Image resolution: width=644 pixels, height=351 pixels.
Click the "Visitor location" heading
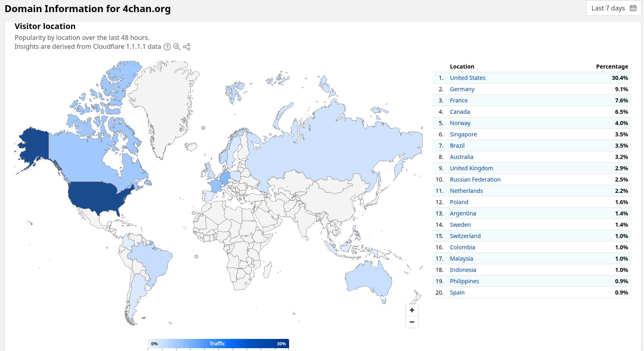click(x=45, y=26)
